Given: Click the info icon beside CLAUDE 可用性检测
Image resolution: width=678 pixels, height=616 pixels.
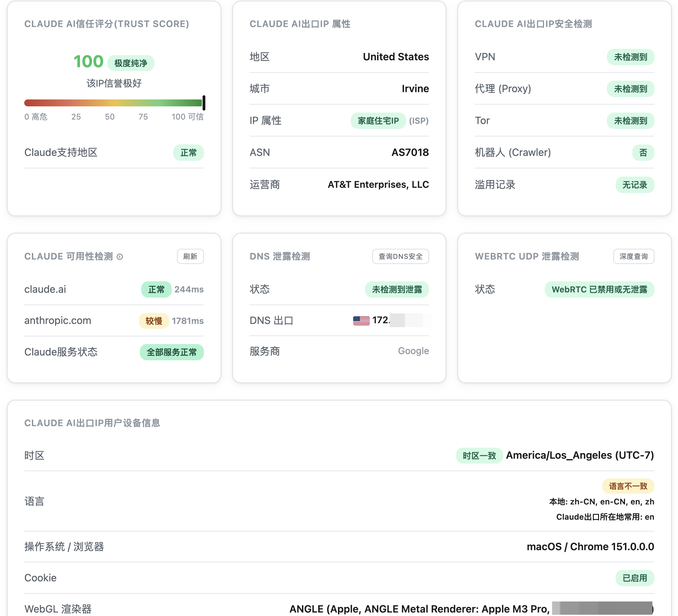Looking at the screenshot, I should pos(120,257).
